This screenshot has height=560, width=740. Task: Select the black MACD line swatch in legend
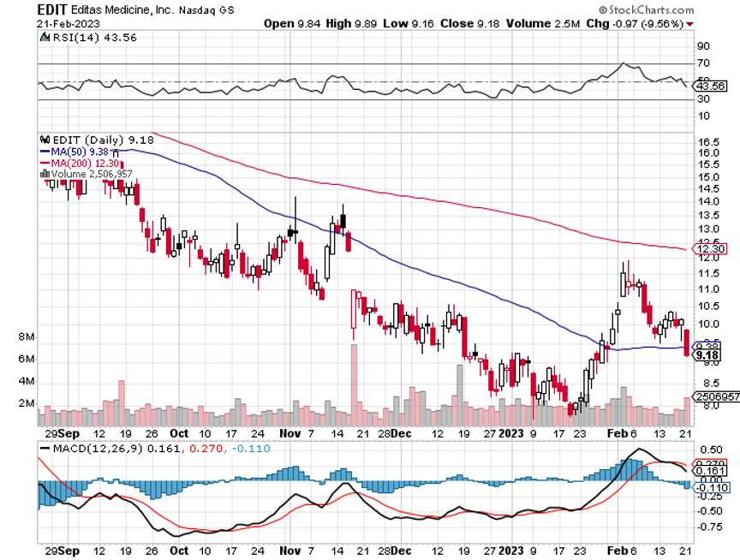(45, 448)
